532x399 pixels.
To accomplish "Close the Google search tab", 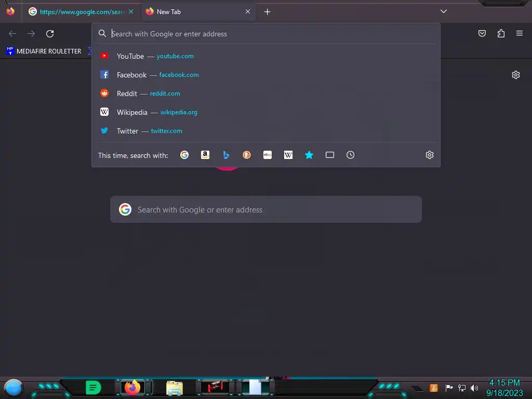I will (131, 11).
